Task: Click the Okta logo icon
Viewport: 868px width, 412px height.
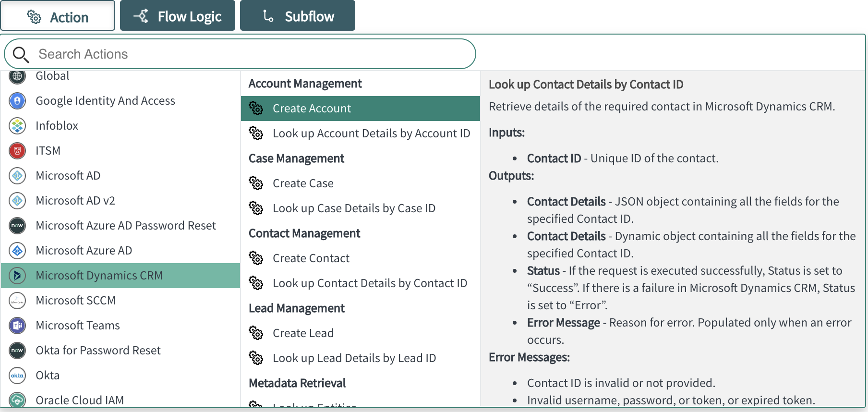Action: click(17, 376)
